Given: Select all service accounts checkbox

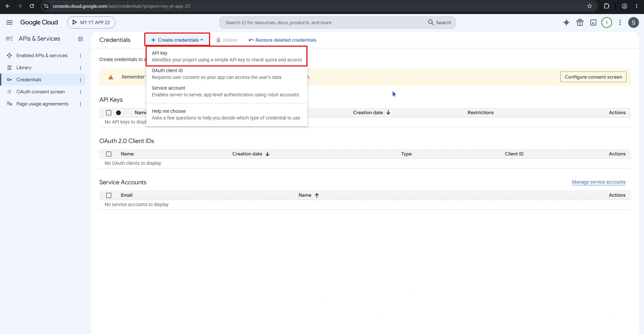Looking at the screenshot, I should coord(109,195).
